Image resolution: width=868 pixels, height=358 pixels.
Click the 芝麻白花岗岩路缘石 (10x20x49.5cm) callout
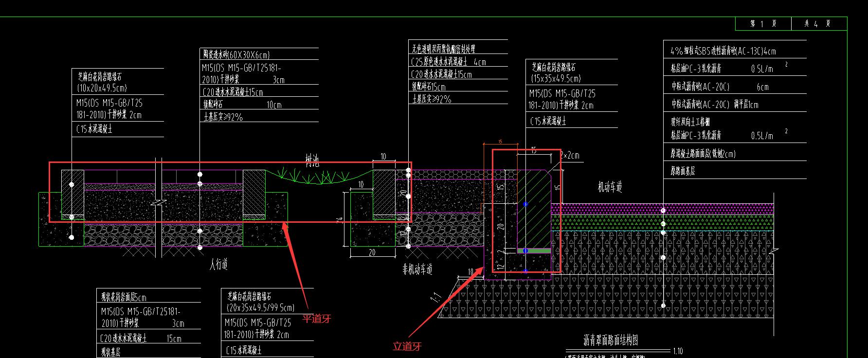(x=102, y=82)
